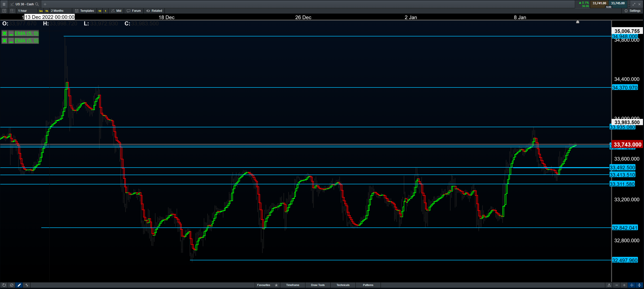Click search magnifier beside US 30 - Cash

[x=37, y=4]
